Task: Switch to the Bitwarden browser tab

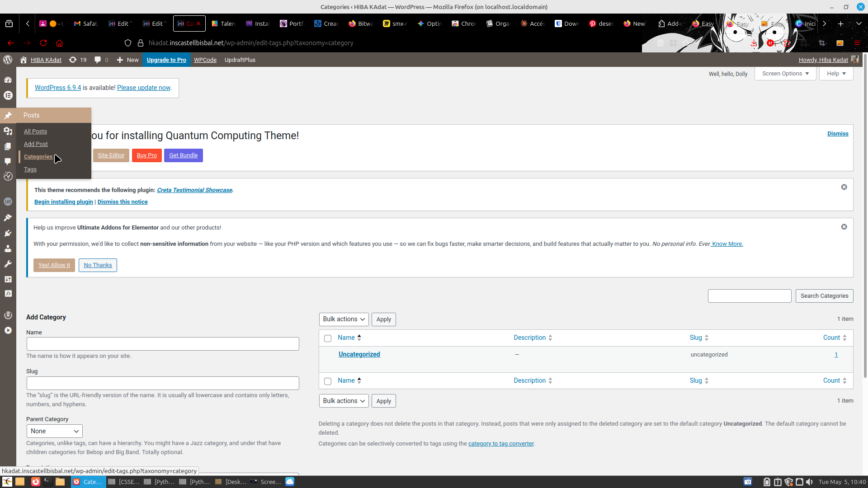Action: coord(361,23)
